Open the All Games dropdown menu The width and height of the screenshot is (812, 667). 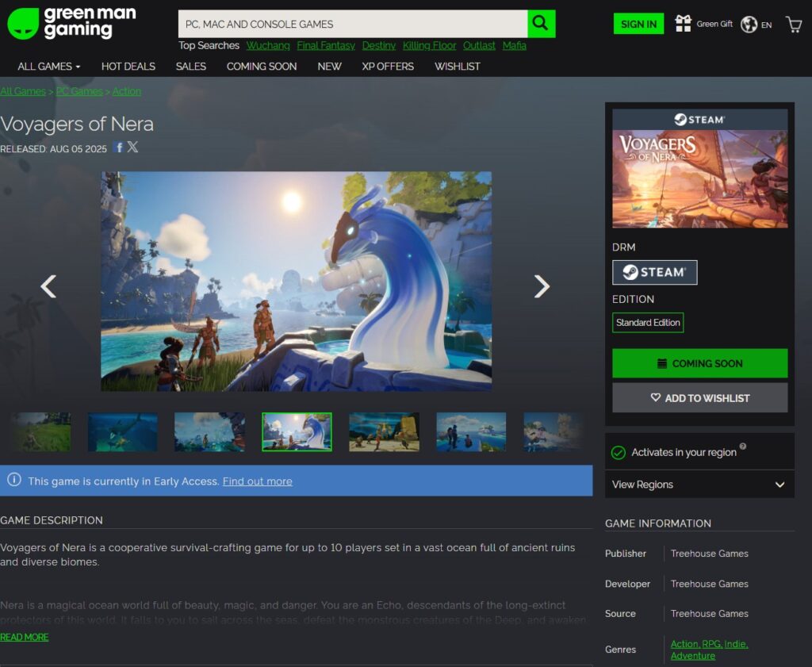point(49,67)
